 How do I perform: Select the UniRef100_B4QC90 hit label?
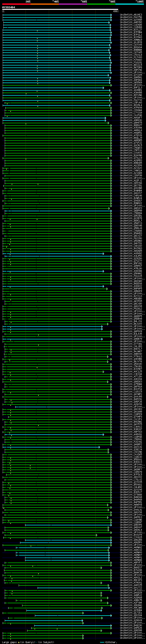tap(131, 623)
